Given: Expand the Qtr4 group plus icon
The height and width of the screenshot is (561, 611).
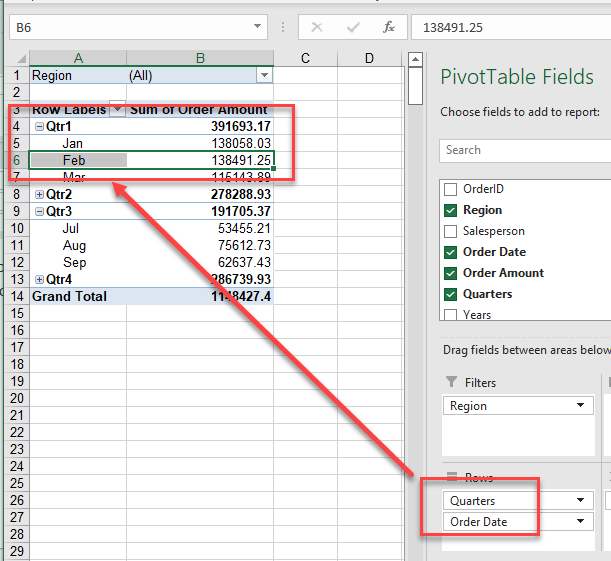Looking at the screenshot, I should tap(39, 279).
